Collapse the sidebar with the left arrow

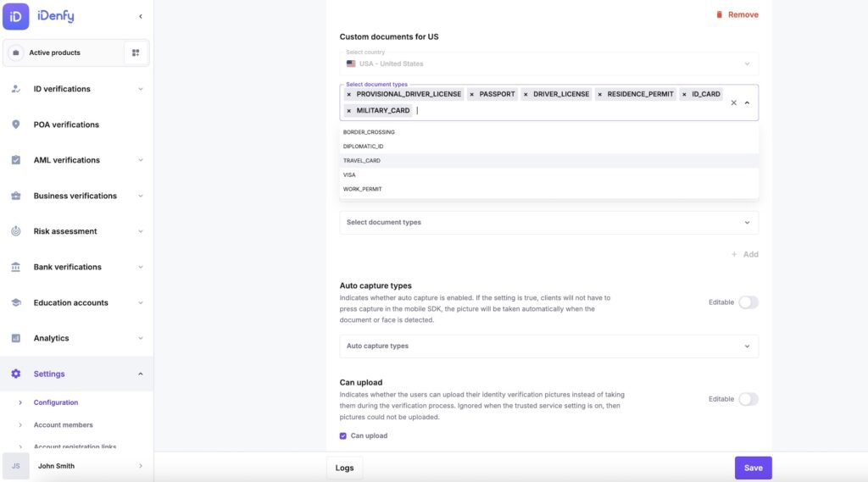(x=141, y=17)
